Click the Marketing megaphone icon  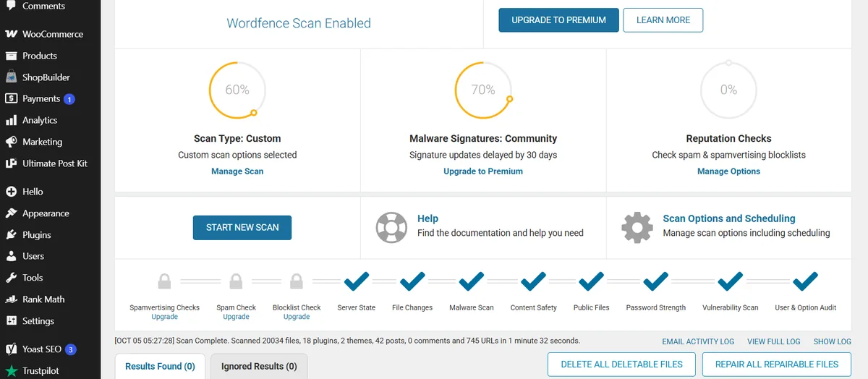[11, 142]
